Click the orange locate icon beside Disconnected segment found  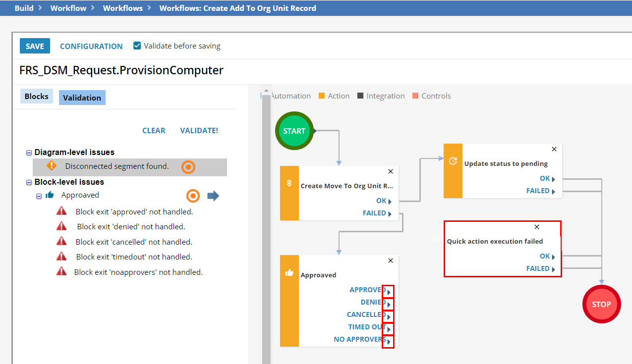tap(188, 167)
